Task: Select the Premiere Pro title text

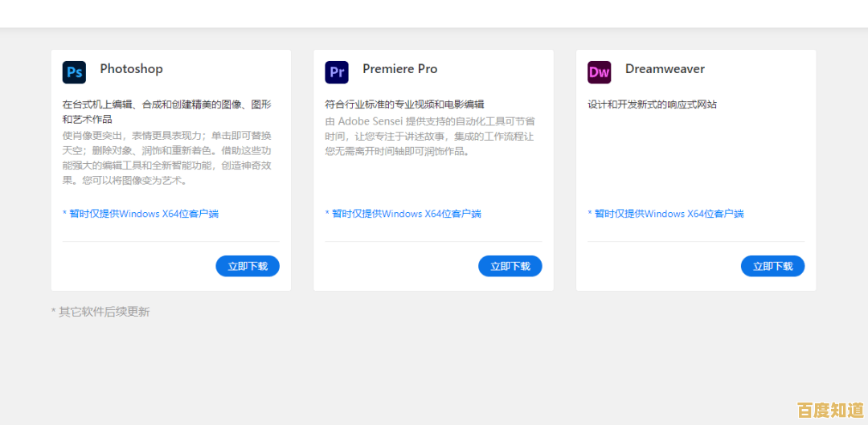Action: (x=399, y=69)
